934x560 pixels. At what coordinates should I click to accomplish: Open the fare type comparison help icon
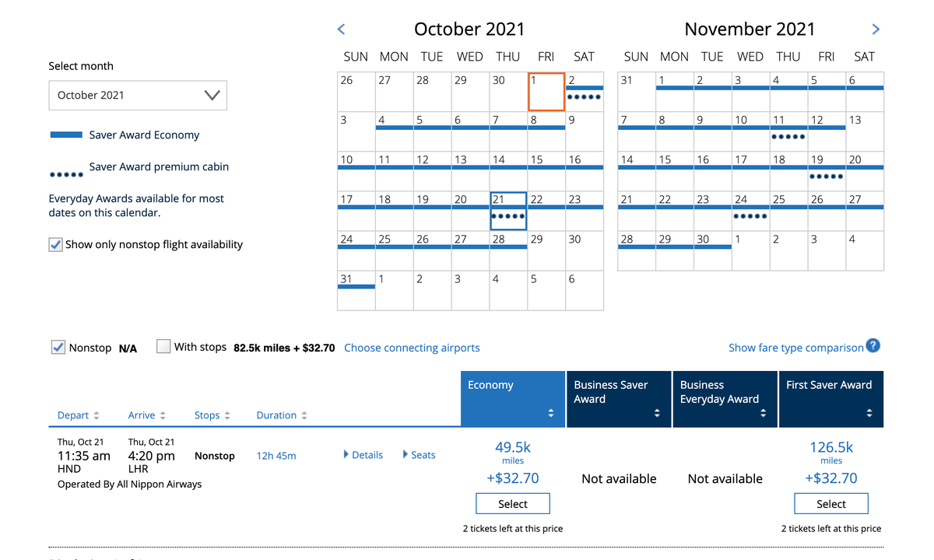[872, 347]
